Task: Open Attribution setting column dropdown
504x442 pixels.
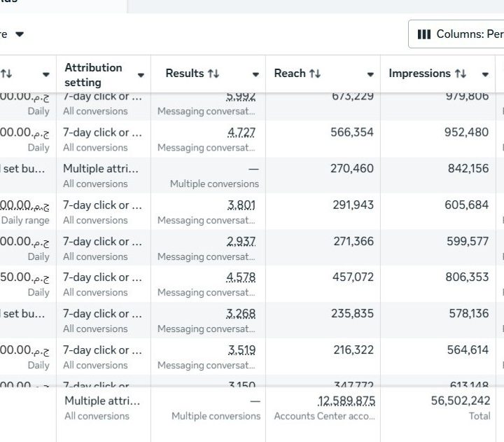Action: 141,74
